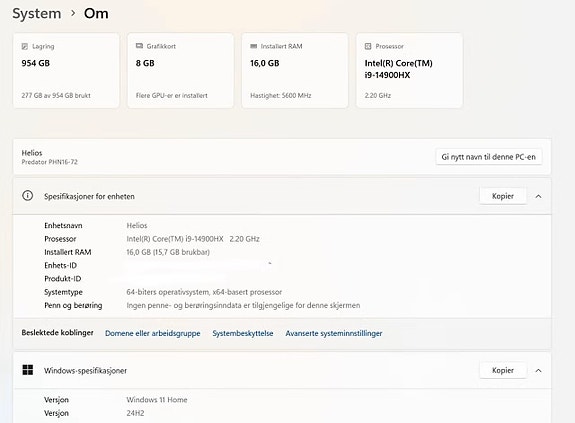Click the graphics card icon beside Grafikkort

pyautogui.click(x=139, y=46)
